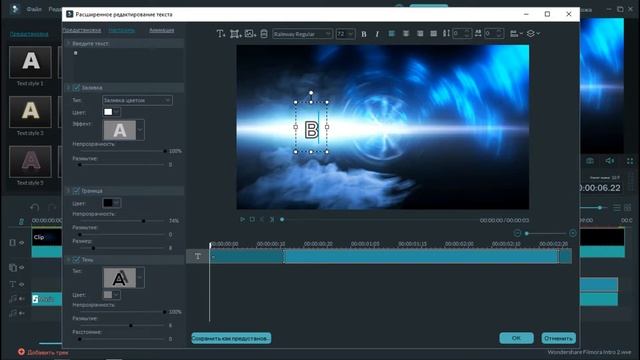Click the white fill color swatch
This screenshot has height=360, width=640.
point(108,112)
